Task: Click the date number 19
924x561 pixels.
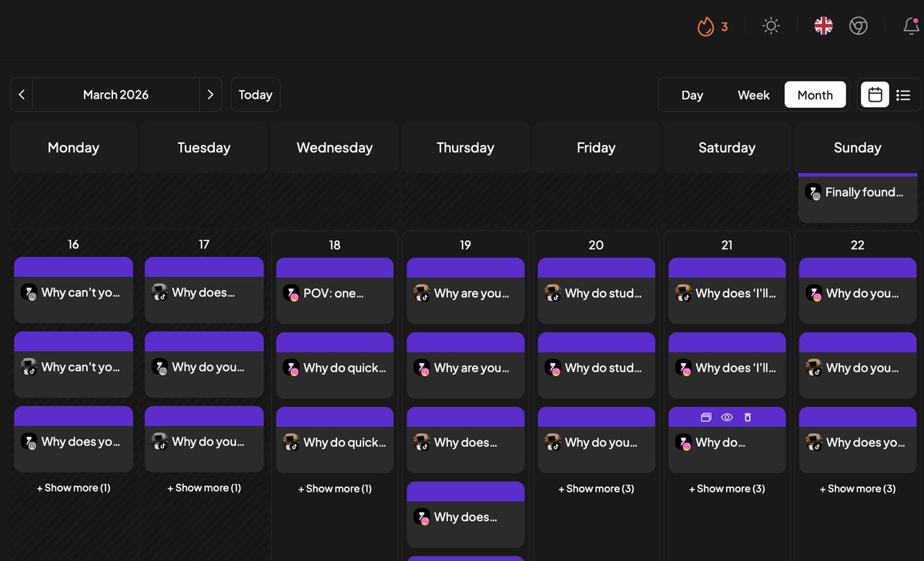Action: 465,245
